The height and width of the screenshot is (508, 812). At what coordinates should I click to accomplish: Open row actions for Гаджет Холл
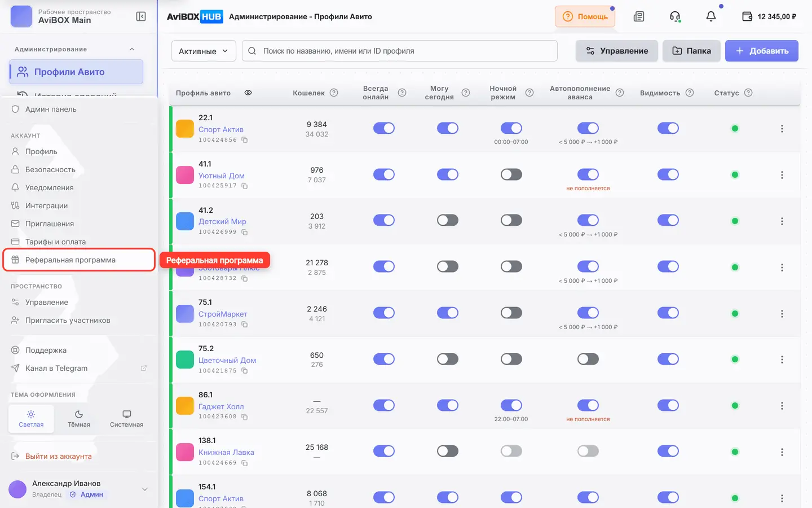782,406
